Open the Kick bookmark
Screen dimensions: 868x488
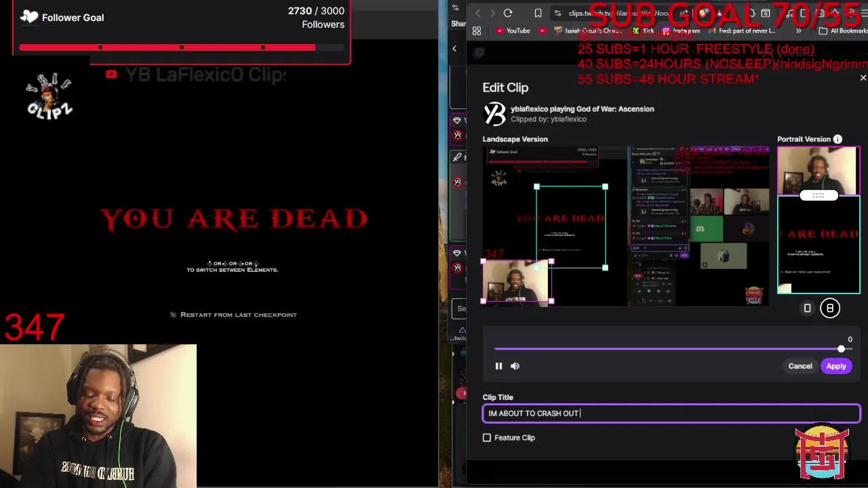click(x=643, y=30)
